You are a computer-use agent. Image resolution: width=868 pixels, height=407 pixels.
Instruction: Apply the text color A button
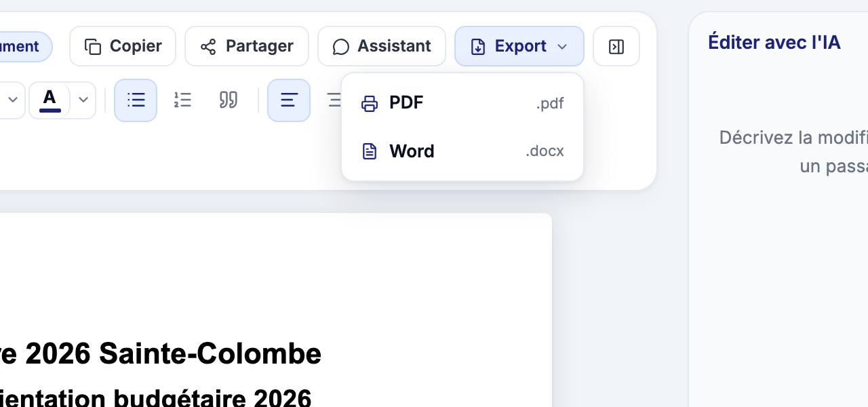pos(50,100)
